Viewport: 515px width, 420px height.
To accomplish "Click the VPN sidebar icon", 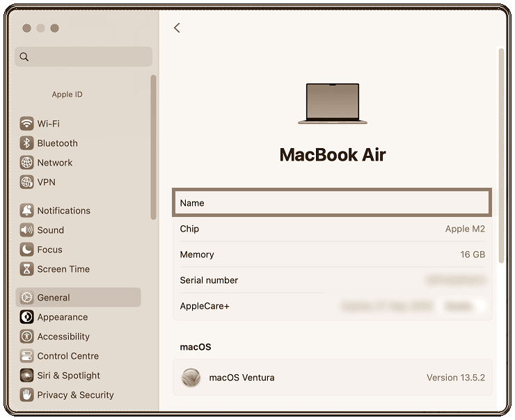I will (x=26, y=182).
